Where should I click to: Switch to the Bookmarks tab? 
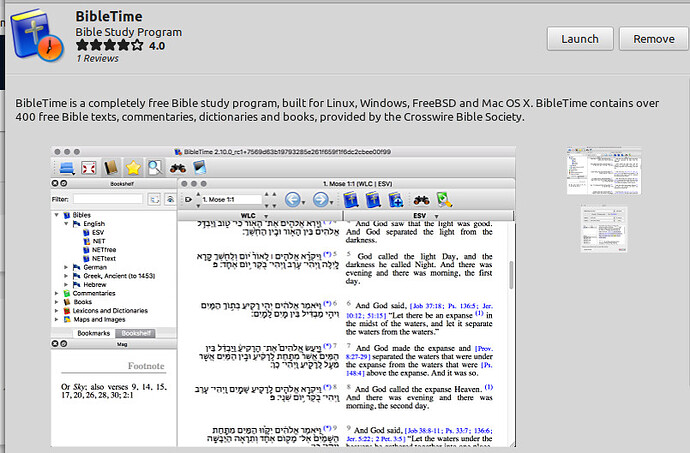pos(94,333)
